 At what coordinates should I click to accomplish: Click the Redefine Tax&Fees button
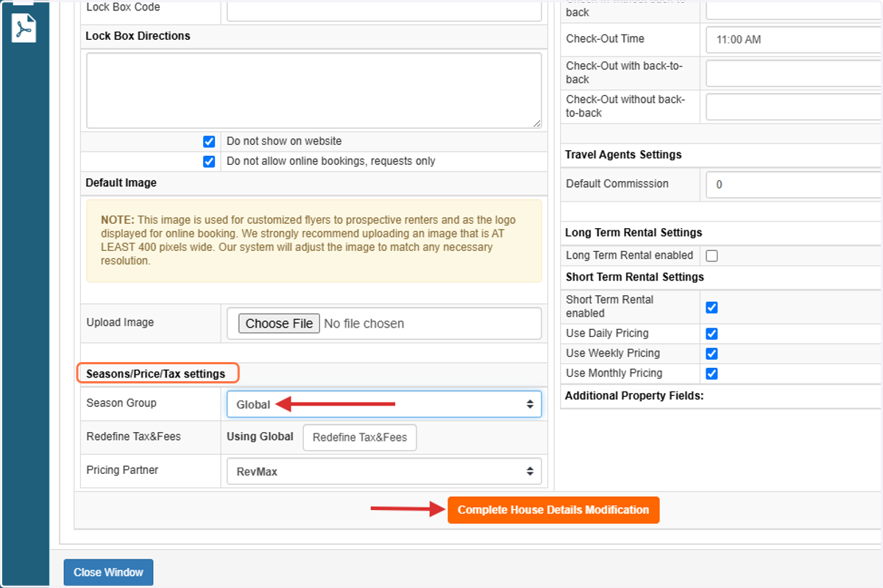pos(360,437)
